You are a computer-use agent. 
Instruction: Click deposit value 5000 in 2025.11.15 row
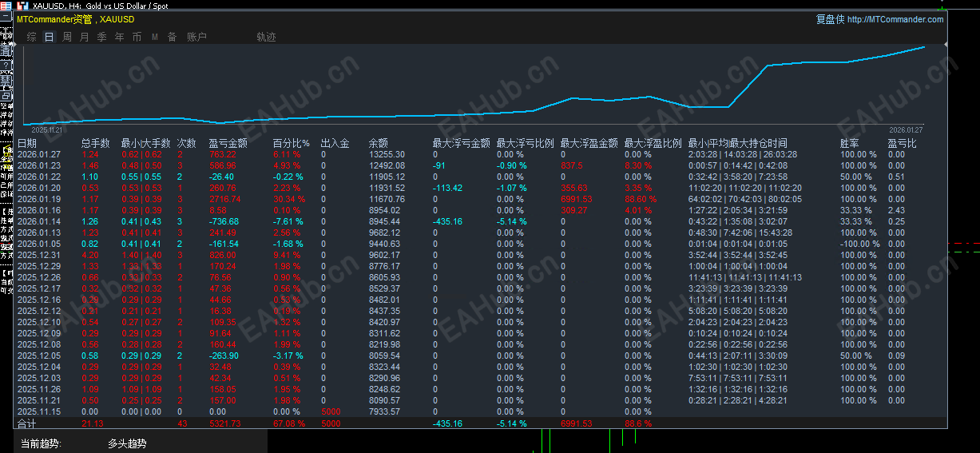pos(331,411)
